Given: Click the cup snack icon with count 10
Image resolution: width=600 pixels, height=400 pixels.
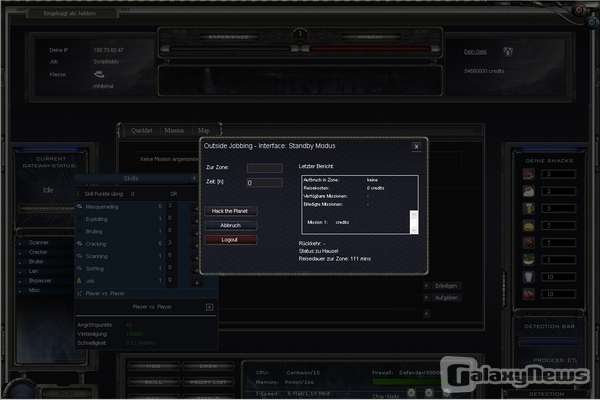Looking at the screenshot, I should click(x=529, y=277).
